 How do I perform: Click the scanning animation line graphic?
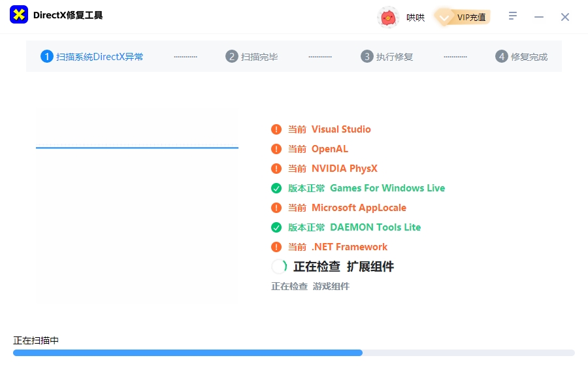click(137, 146)
